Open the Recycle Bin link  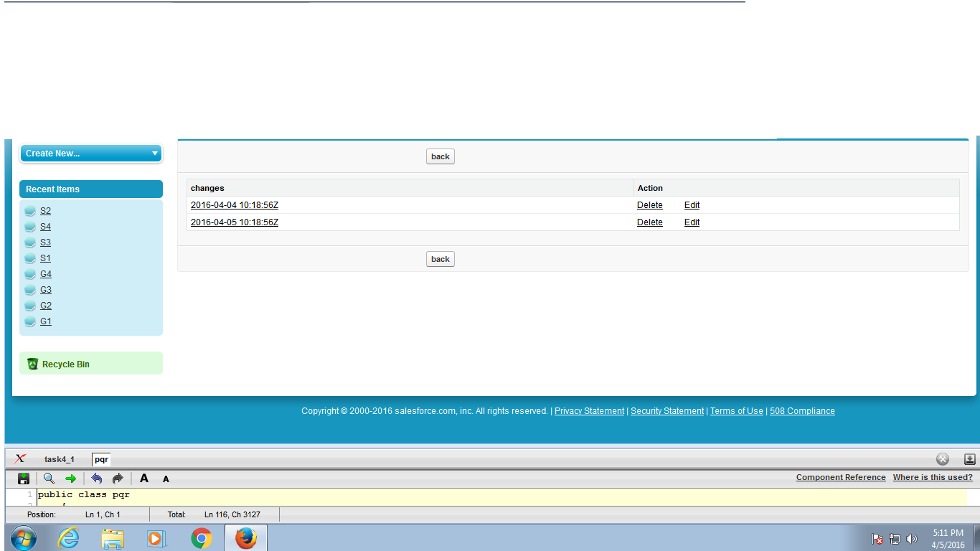coord(66,364)
